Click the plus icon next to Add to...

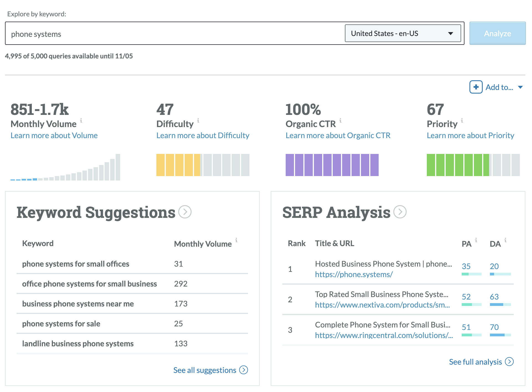(476, 87)
